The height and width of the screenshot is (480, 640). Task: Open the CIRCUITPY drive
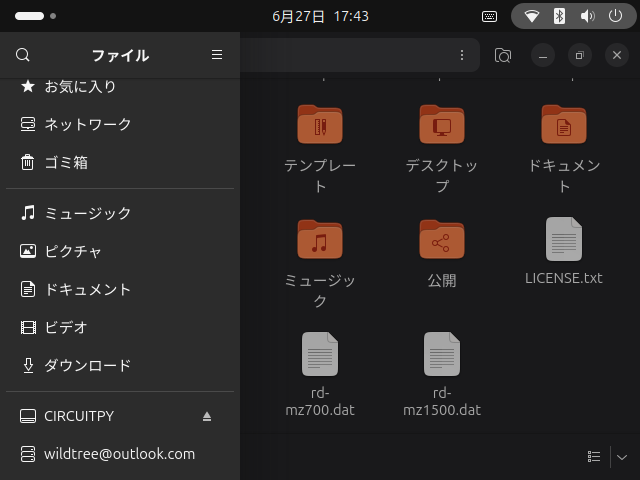click(120, 416)
